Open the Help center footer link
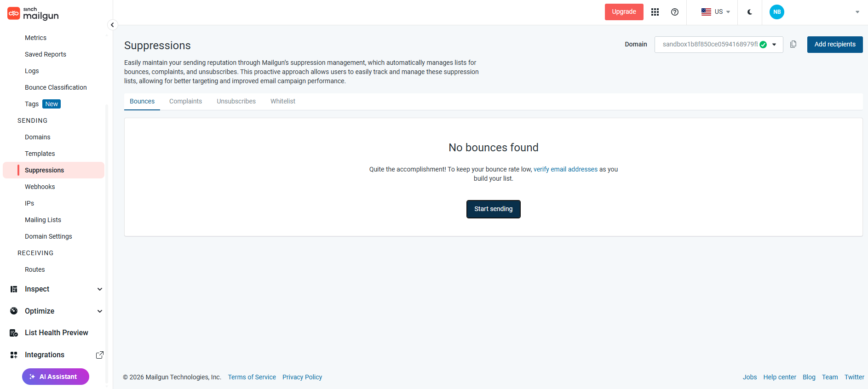The width and height of the screenshot is (868, 389). point(780,377)
